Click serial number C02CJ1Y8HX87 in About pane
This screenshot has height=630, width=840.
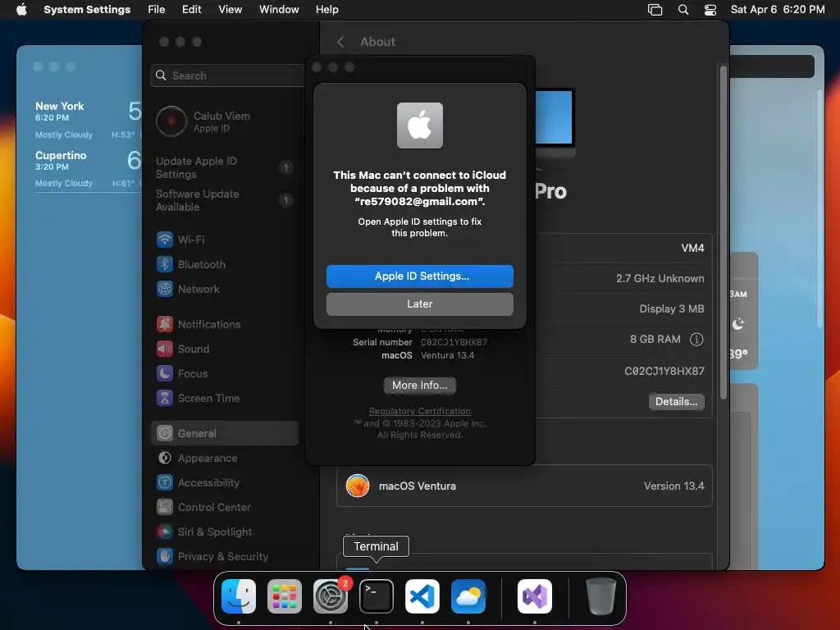click(x=664, y=371)
